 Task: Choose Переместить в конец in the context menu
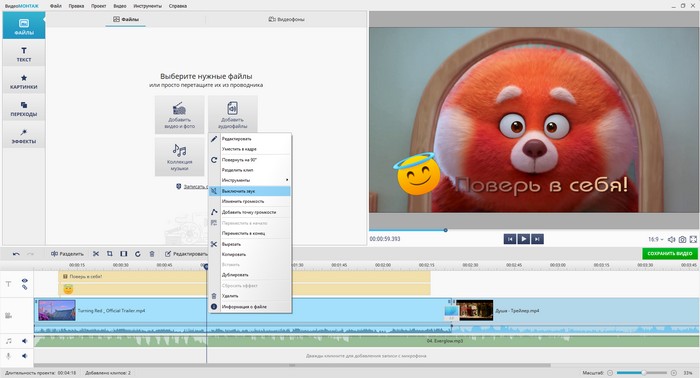pyautogui.click(x=250, y=233)
